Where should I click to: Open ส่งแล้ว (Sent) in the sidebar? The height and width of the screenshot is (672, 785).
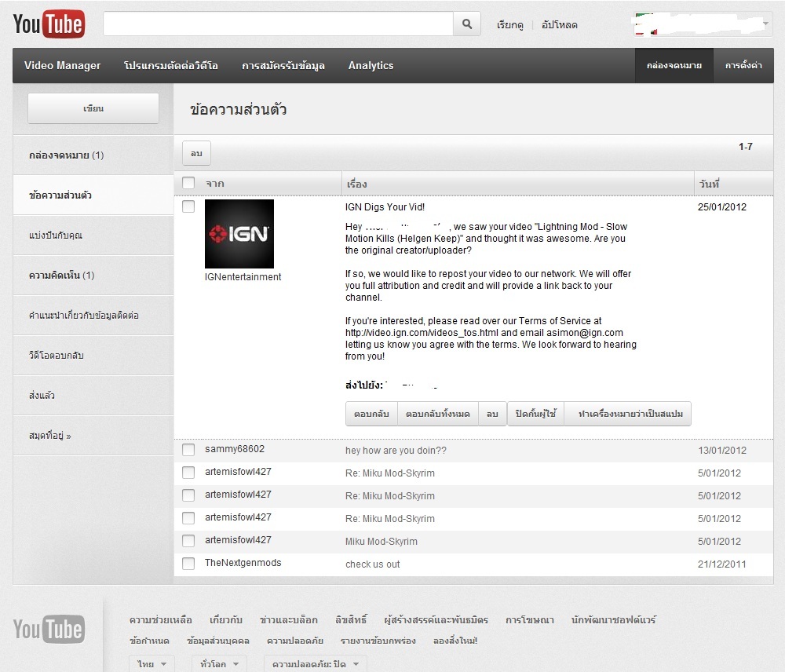point(93,396)
